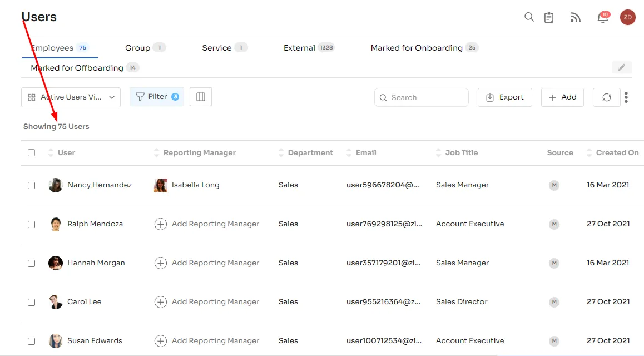Switch to the Employees tab

[60, 48]
